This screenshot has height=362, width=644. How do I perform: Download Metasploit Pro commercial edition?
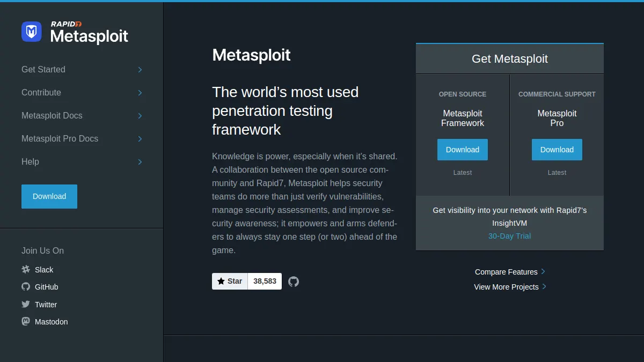557,150
